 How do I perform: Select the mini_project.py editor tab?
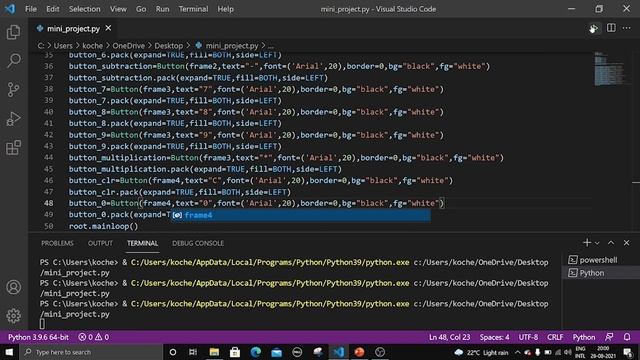[73, 28]
